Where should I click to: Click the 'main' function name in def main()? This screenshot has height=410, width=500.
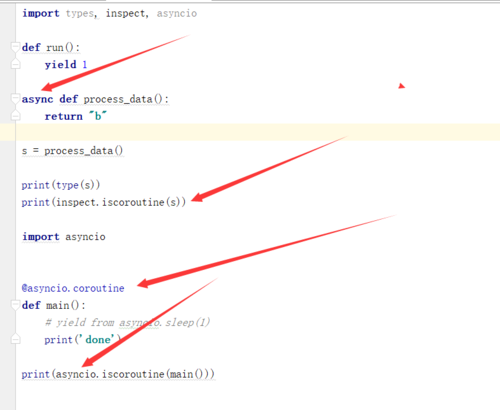tap(57, 305)
